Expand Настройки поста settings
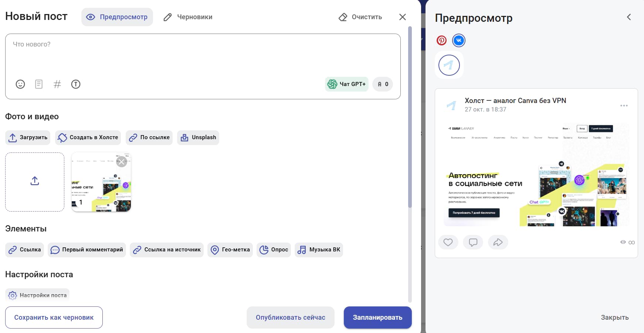Viewport: 644px width, 333px height. [37, 295]
